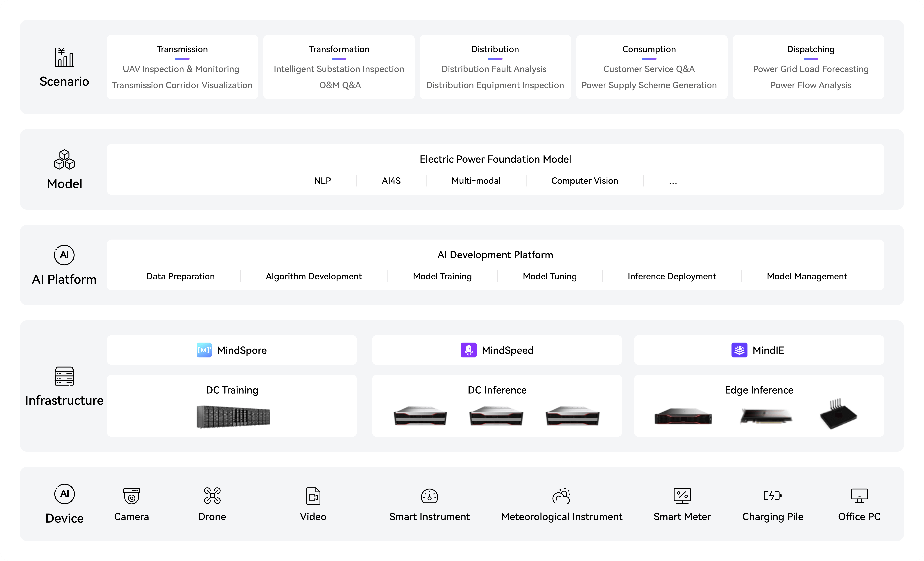Click the Smart Instrument gauge icon
Viewport: 924px width, 561px height.
429,496
